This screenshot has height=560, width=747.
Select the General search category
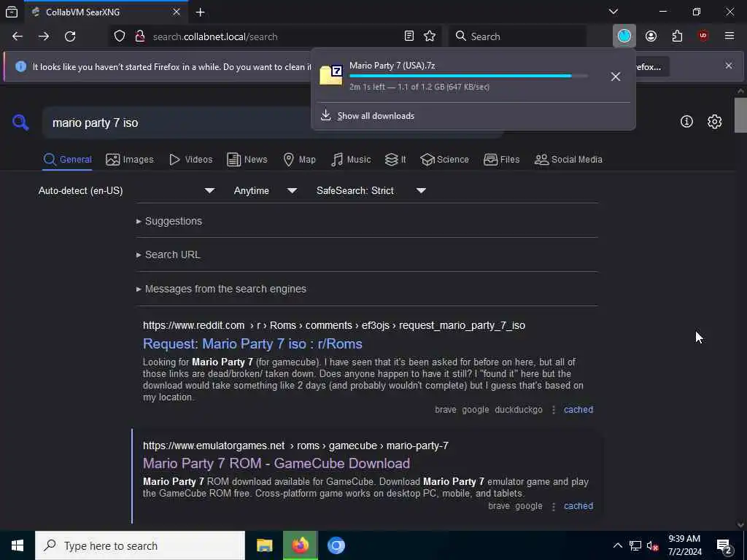tap(68, 160)
